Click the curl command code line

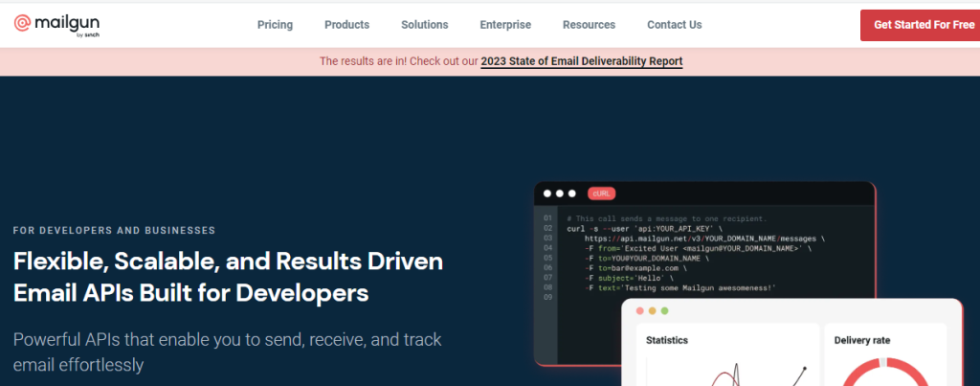tap(644, 228)
